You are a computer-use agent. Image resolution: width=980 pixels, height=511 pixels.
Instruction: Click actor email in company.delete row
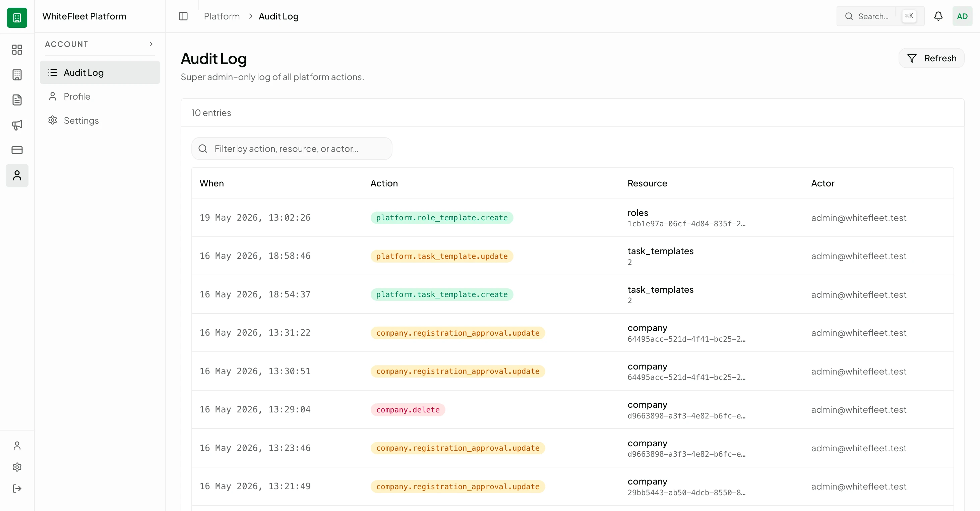point(859,410)
